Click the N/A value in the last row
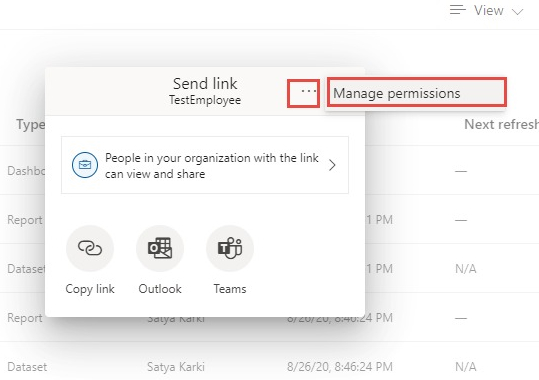539x380 pixels. point(466,367)
